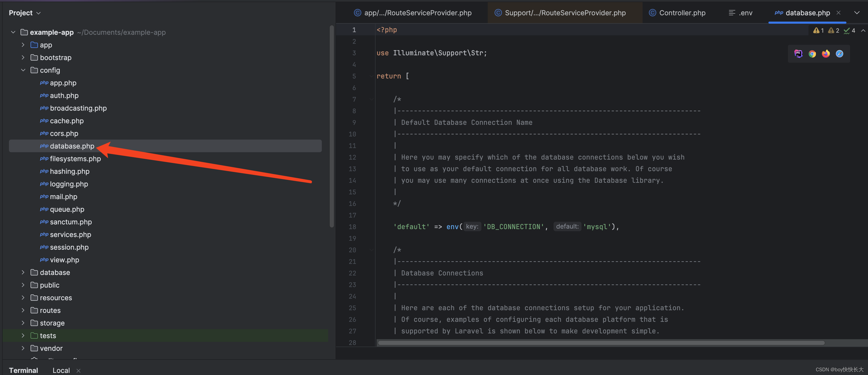Click the auth.php file icon
Screen dimensions: 868x375
pyautogui.click(x=44, y=95)
